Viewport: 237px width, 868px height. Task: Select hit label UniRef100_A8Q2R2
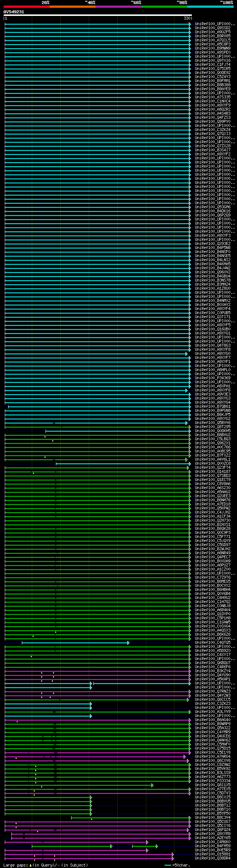click(213, 109)
